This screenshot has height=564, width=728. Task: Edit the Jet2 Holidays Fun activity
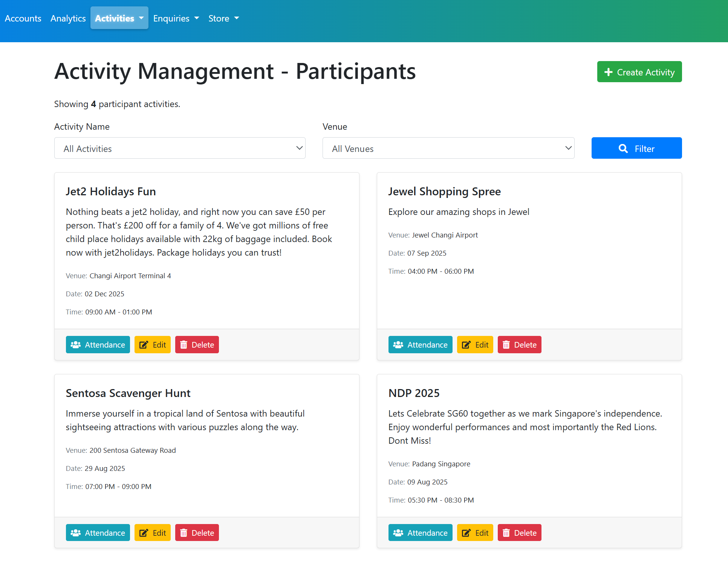(152, 345)
